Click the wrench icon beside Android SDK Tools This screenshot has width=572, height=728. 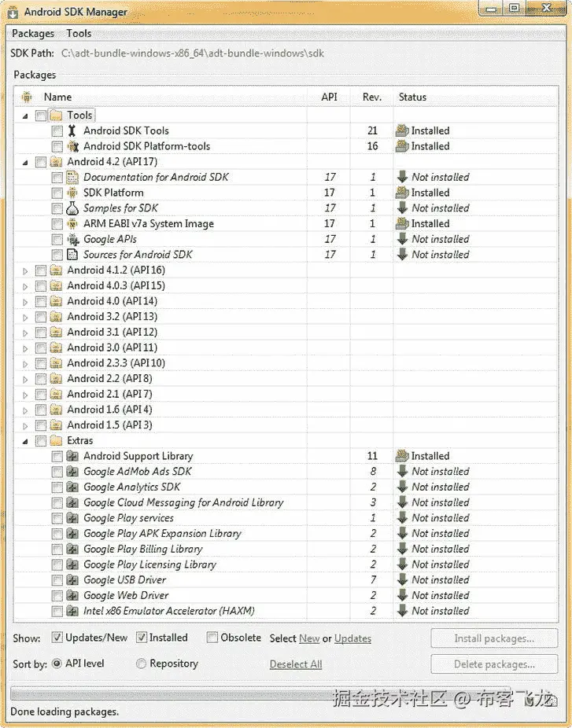pyautogui.click(x=72, y=131)
